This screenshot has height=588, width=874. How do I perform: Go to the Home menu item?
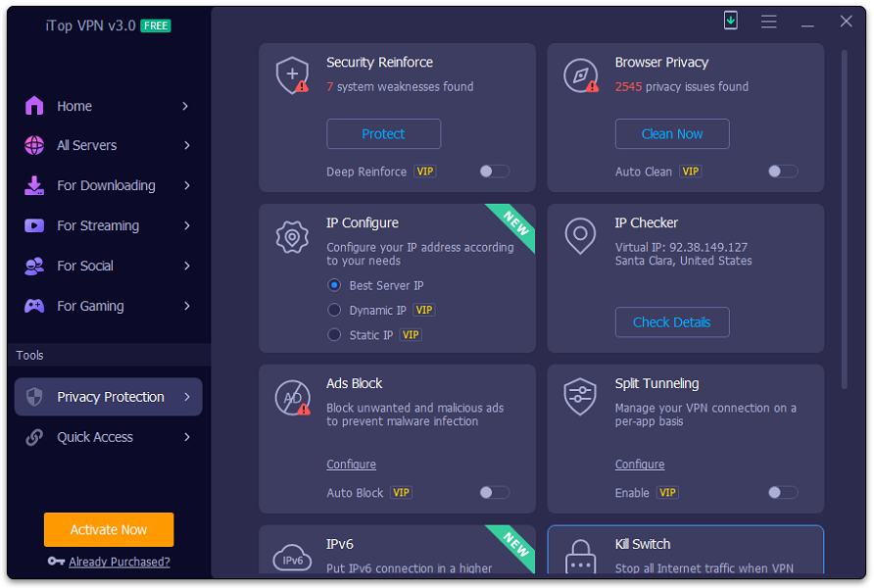(74, 106)
